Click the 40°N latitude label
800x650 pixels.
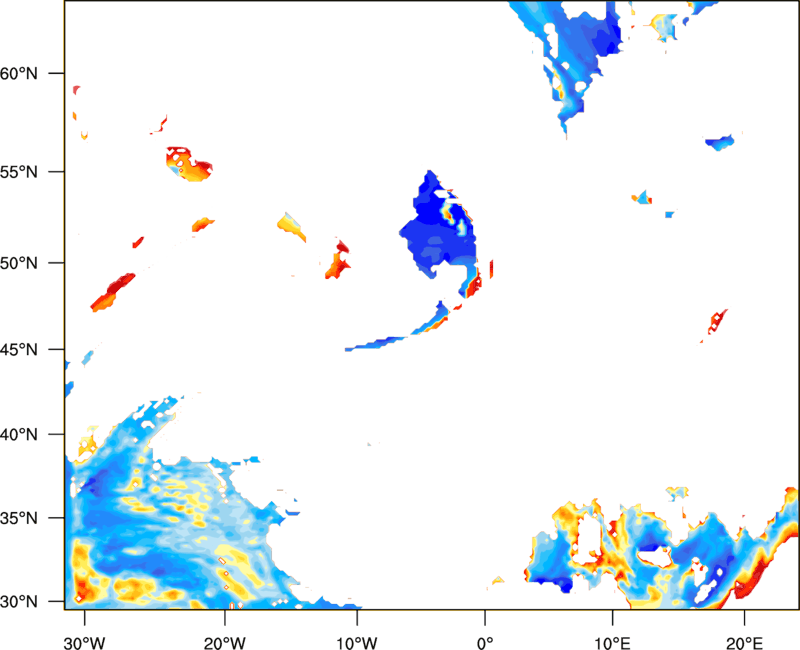(19, 435)
